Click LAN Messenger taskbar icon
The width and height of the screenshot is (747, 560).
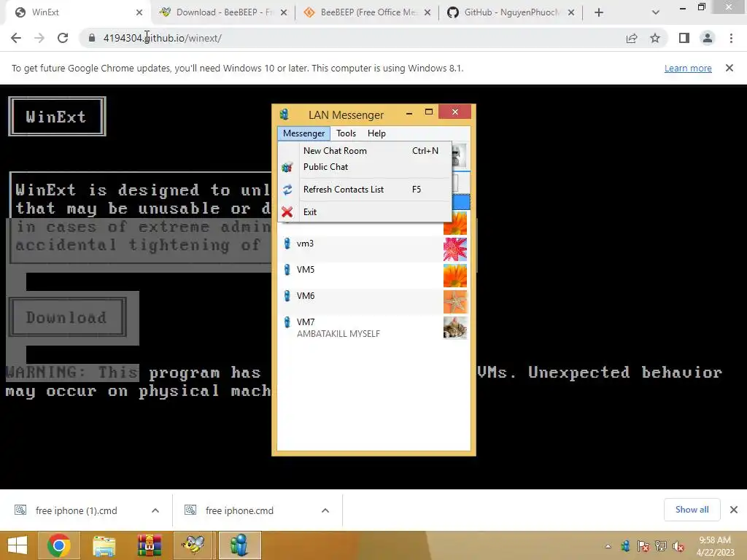point(239,545)
